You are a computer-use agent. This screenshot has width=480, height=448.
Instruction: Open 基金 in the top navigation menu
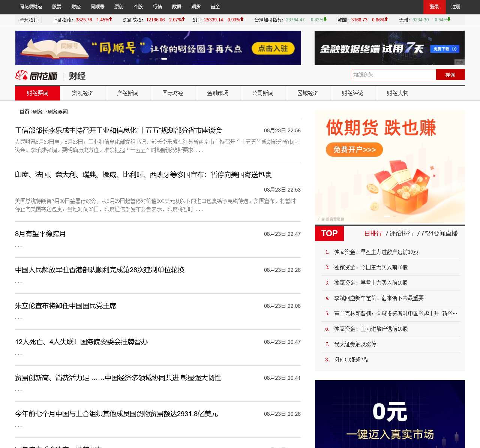pos(215,6)
